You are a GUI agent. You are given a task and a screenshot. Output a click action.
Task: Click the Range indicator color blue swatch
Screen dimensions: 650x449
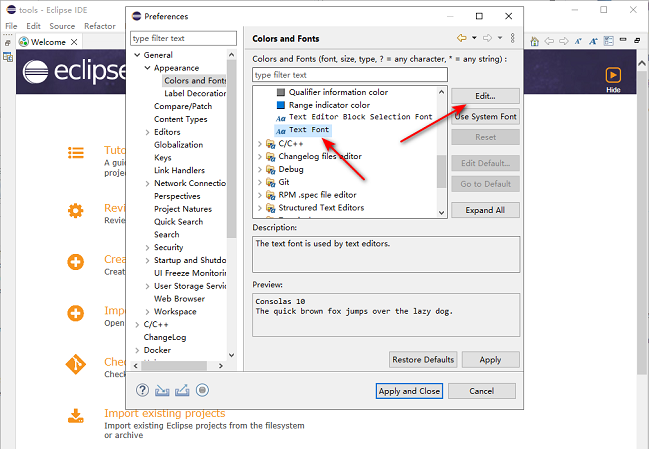[281, 105]
